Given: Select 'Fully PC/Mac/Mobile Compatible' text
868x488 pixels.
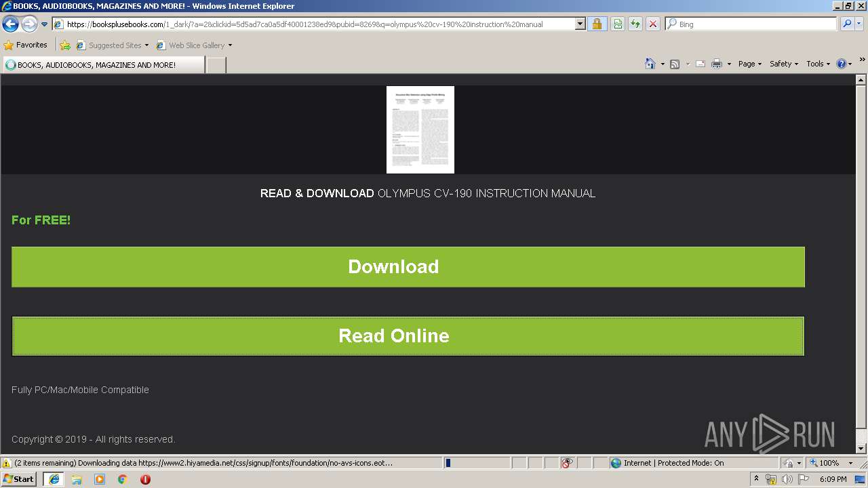Looking at the screenshot, I should coord(80,390).
